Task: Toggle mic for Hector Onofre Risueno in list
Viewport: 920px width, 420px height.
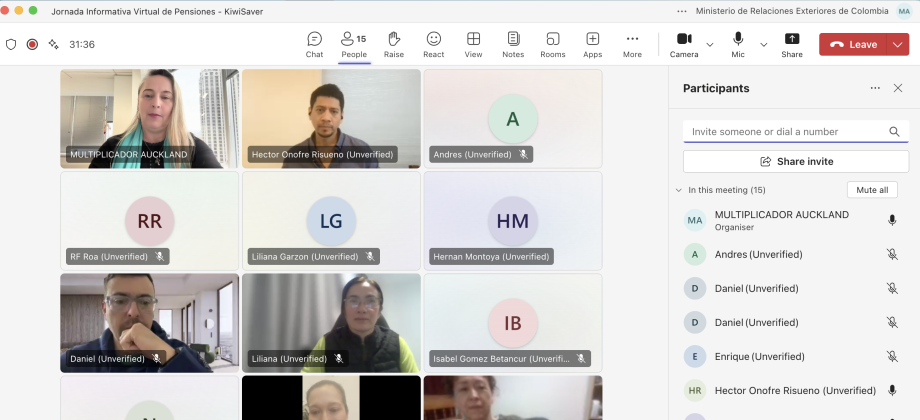Action: (x=892, y=390)
